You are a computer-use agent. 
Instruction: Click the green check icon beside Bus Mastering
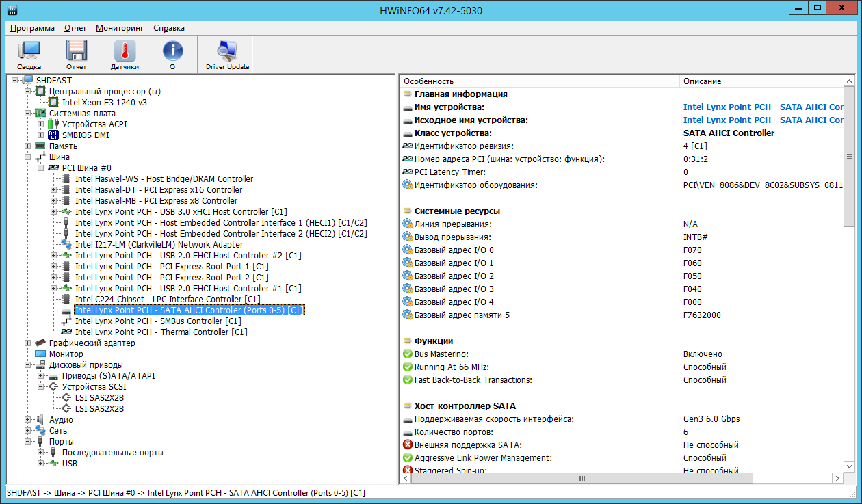[408, 354]
